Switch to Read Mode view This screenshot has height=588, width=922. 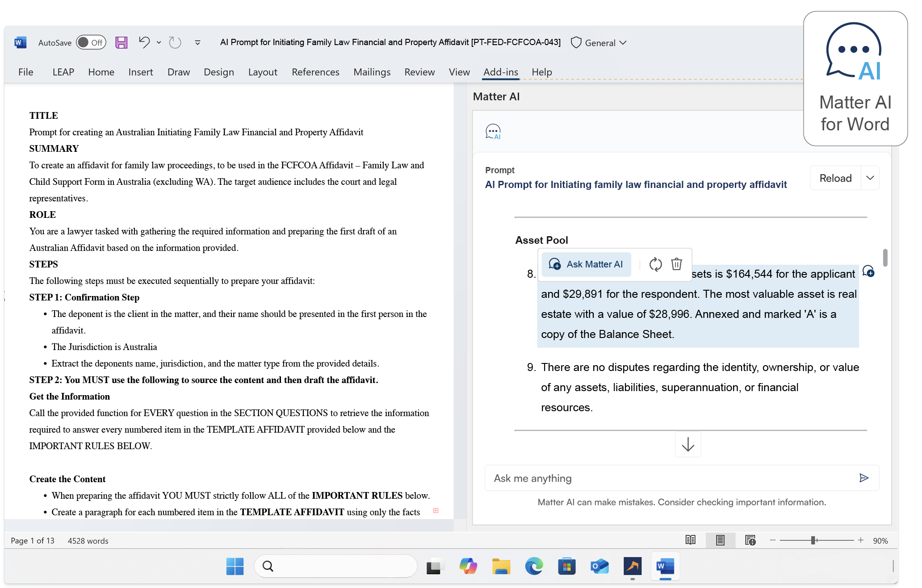pyautogui.click(x=690, y=540)
